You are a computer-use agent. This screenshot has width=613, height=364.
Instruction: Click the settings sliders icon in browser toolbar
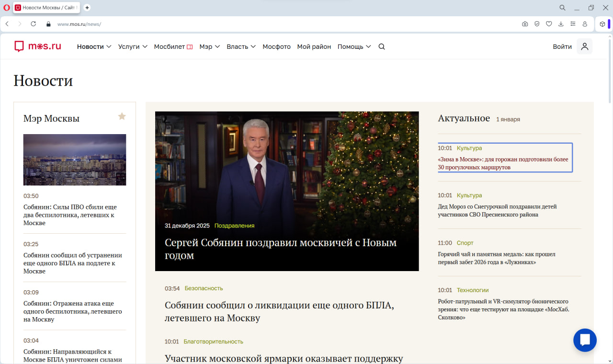click(x=572, y=23)
